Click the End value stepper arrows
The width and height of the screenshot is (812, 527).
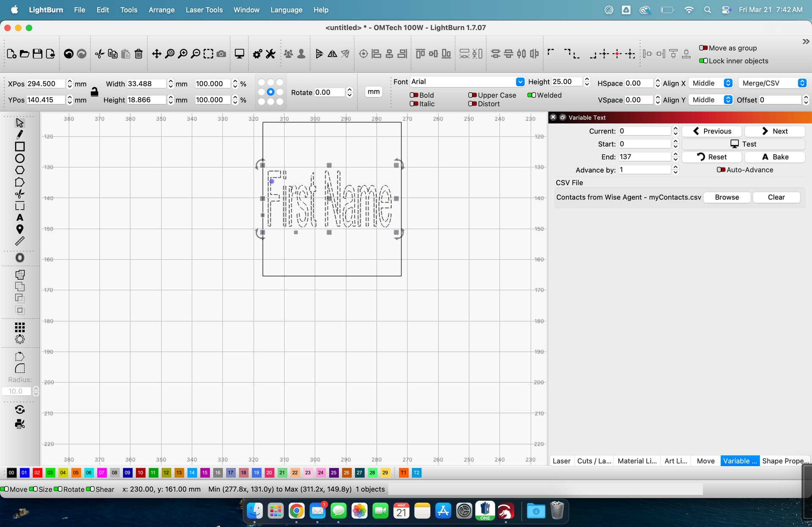(675, 157)
